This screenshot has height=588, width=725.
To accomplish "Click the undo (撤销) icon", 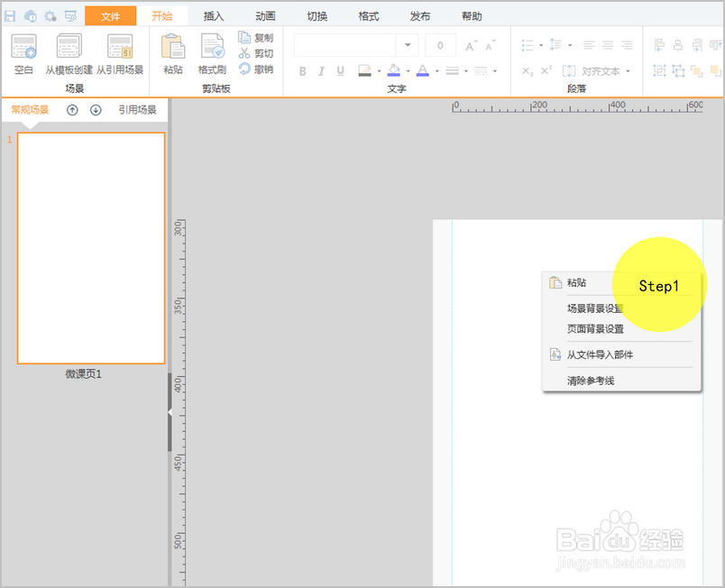I will (x=244, y=69).
